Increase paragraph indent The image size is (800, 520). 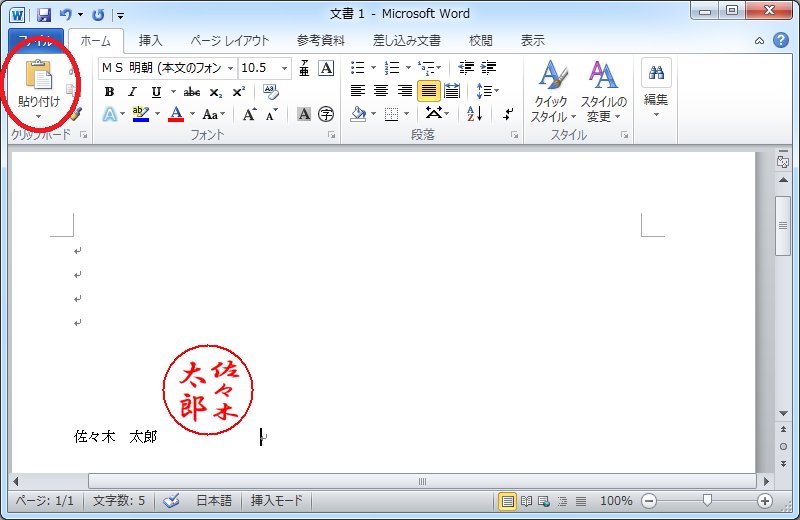point(488,67)
